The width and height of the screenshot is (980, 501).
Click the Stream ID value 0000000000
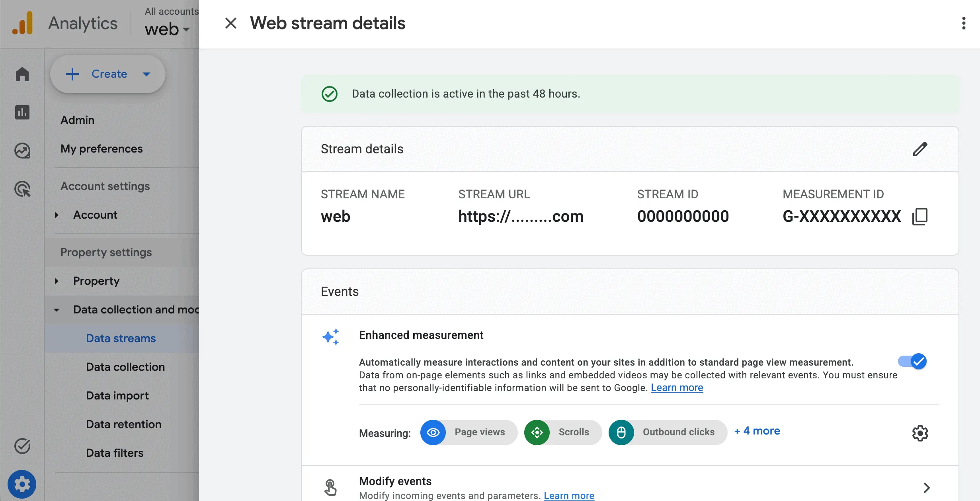coord(683,216)
